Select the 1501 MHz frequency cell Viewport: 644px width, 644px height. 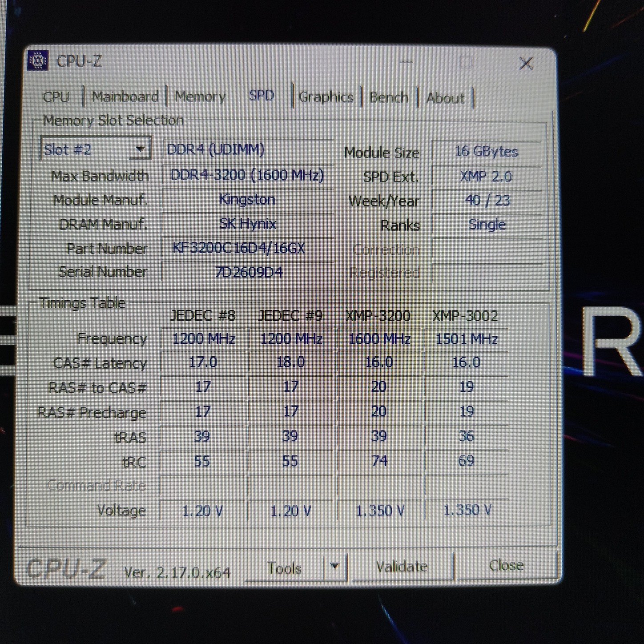click(x=466, y=339)
